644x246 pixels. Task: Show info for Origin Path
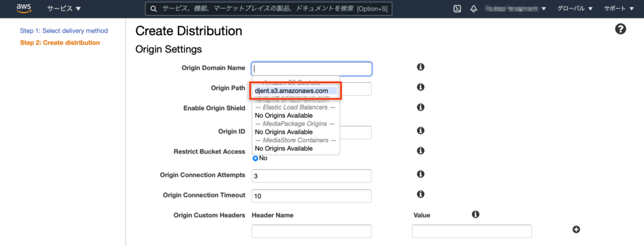(420, 87)
